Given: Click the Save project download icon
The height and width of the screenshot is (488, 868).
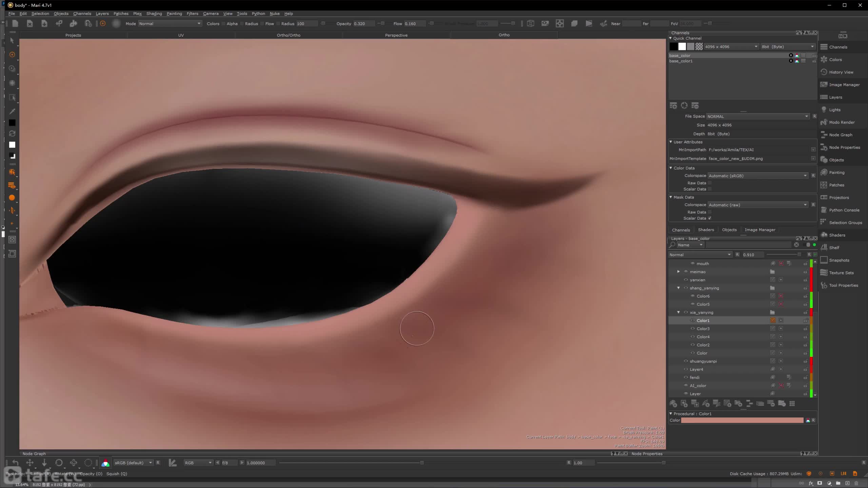Looking at the screenshot, I should (x=44, y=23).
